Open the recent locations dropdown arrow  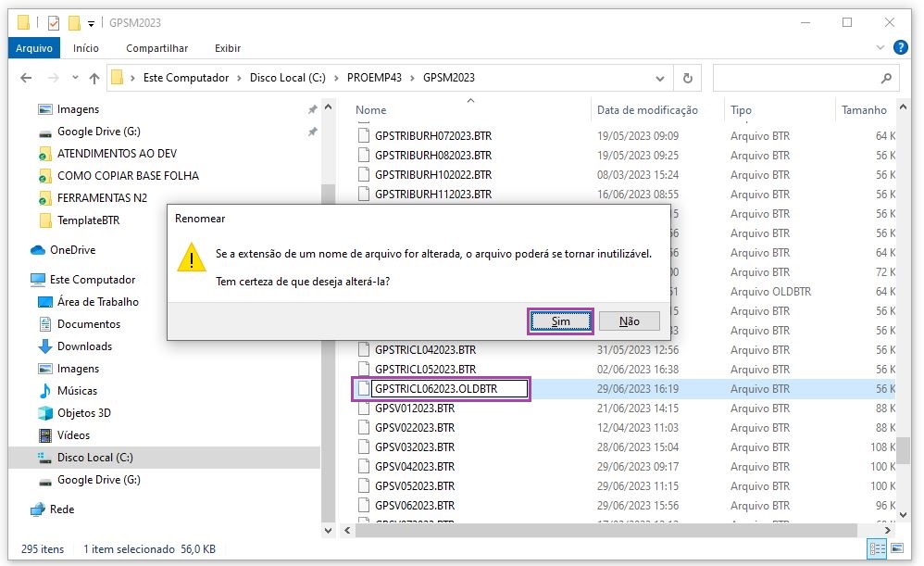coord(75,78)
